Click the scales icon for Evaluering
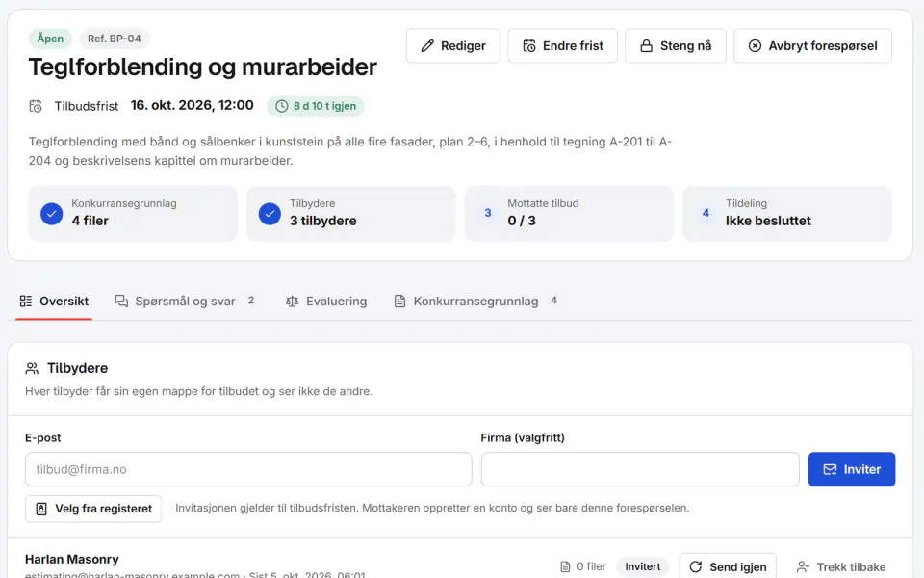Image resolution: width=924 pixels, height=578 pixels. click(293, 302)
